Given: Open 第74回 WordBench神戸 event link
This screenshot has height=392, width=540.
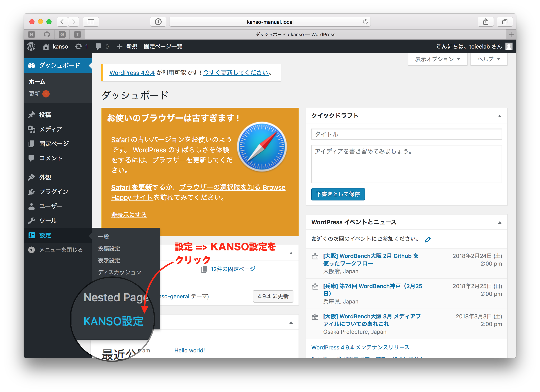Looking at the screenshot, I should pos(372,290).
